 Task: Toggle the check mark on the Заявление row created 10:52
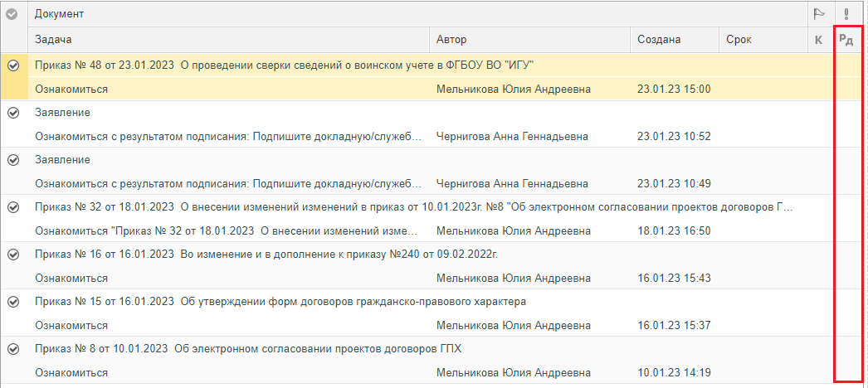(x=13, y=113)
